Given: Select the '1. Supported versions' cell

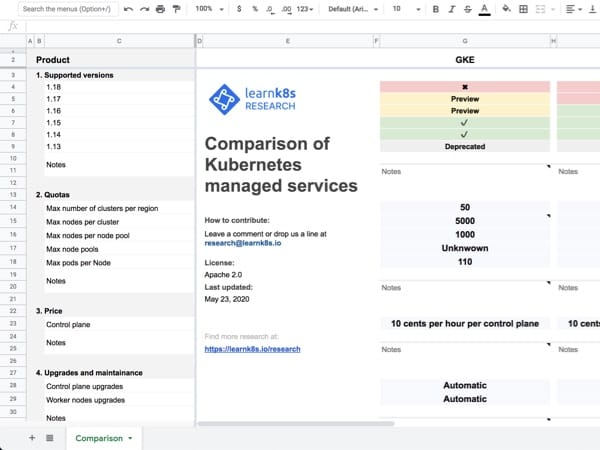Looking at the screenshot, I should tap(75, 75).
